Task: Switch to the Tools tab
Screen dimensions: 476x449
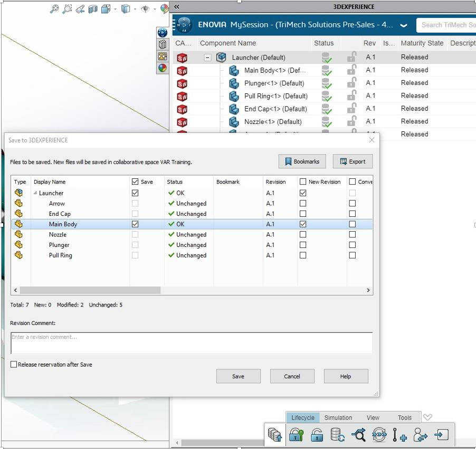Action: click(405, 418)
